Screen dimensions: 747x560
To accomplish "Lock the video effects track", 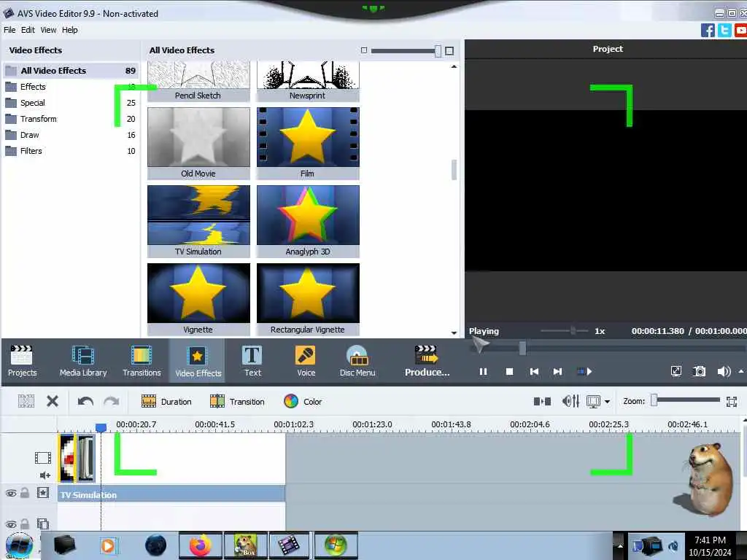I will pos(25,493).
